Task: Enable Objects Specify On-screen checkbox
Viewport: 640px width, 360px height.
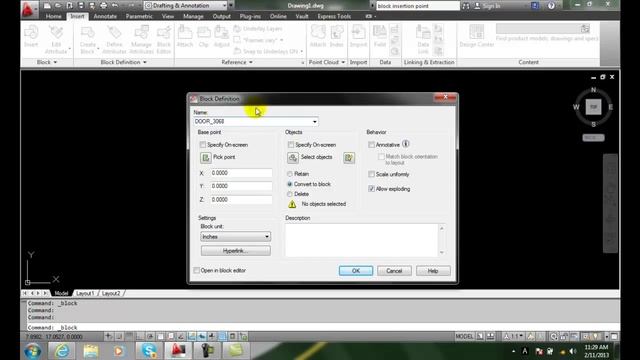Action: pos(291,144)
